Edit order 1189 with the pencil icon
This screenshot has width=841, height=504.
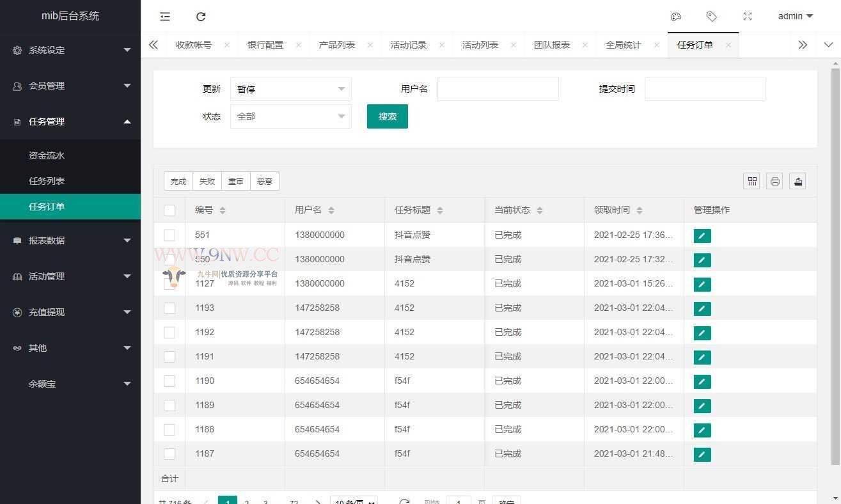[702, 406]
